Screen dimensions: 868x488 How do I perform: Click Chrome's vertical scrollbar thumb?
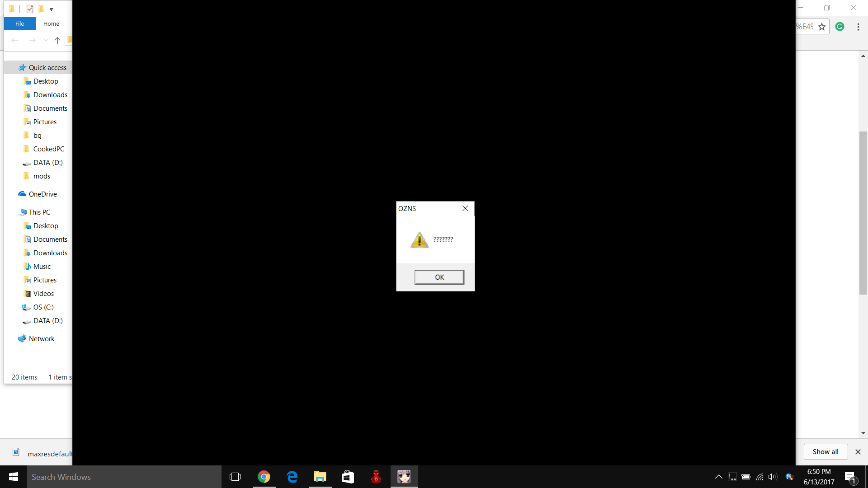tap(863, 212)
